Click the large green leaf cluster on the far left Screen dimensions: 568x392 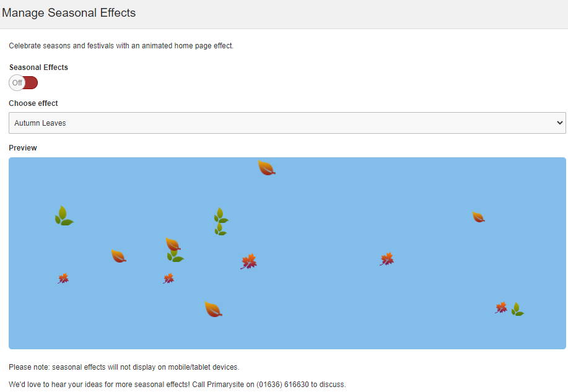[x=63, y=216]
